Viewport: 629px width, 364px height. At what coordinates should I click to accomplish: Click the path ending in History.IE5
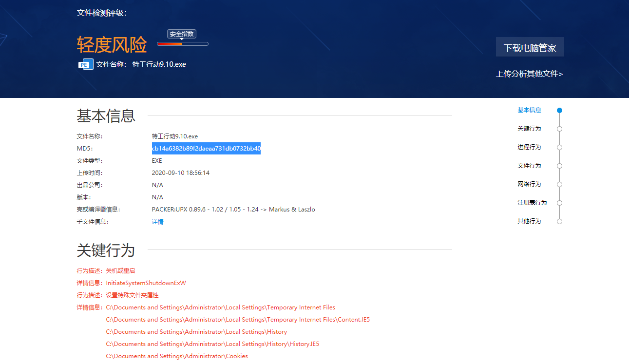coord(212,344)
